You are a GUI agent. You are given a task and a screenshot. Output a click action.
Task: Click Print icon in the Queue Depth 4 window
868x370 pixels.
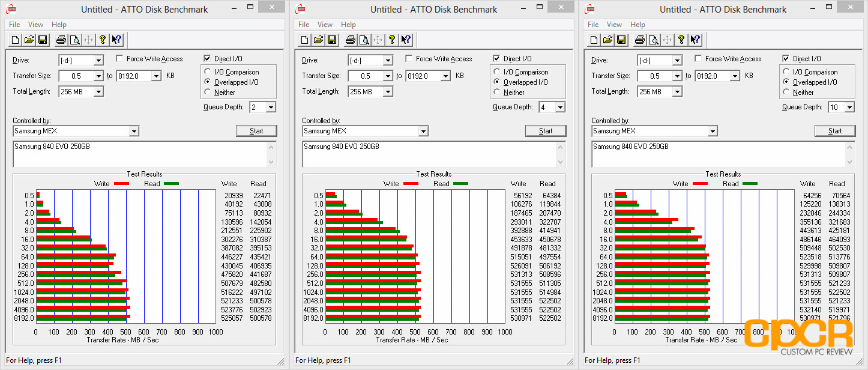tap(350, 40)
